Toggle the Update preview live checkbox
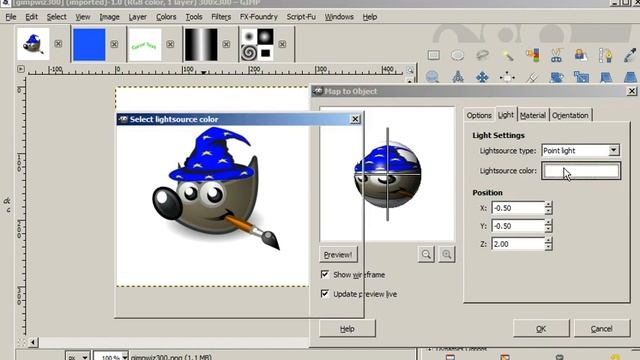The height and width of the screenshot is (360, 640). coord(324,293)
